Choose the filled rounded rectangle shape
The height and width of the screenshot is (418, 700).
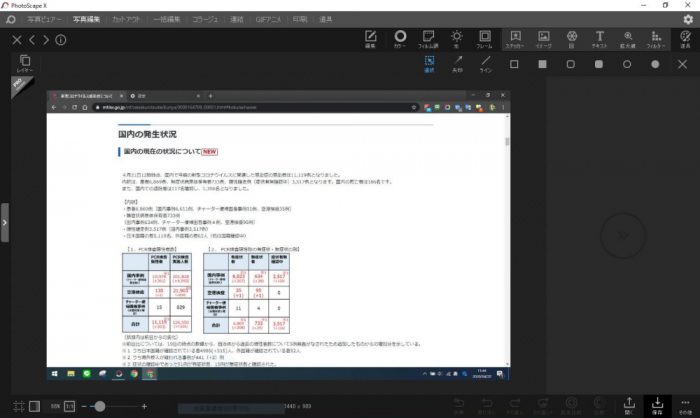tap(599, 64)
